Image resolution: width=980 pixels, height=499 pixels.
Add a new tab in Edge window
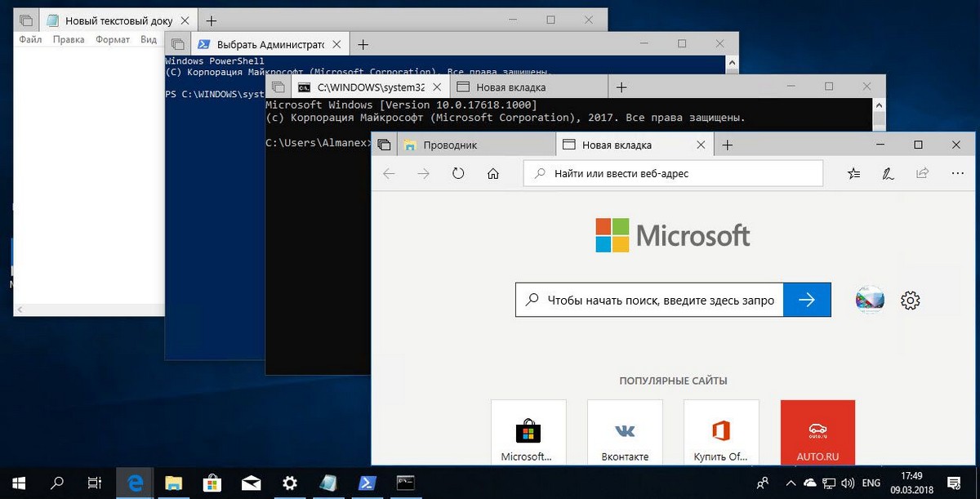pos(728,145)
